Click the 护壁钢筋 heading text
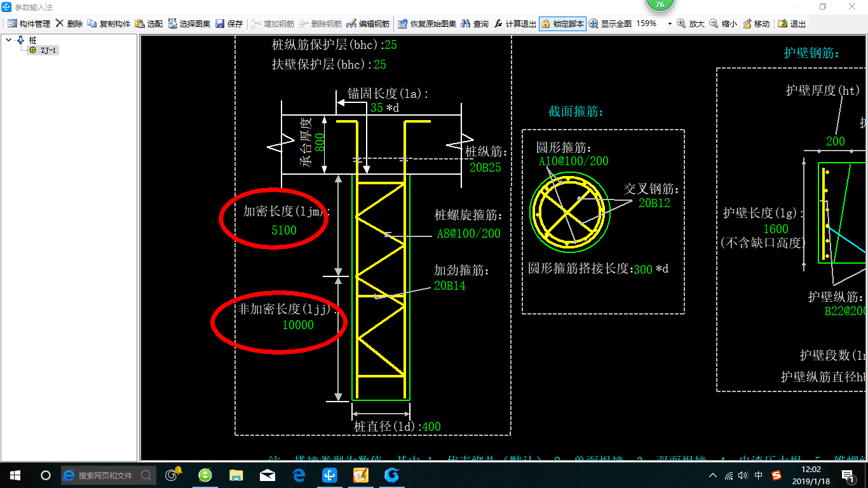The height and width of the screenshot is (488, 868). pos(811,53)
